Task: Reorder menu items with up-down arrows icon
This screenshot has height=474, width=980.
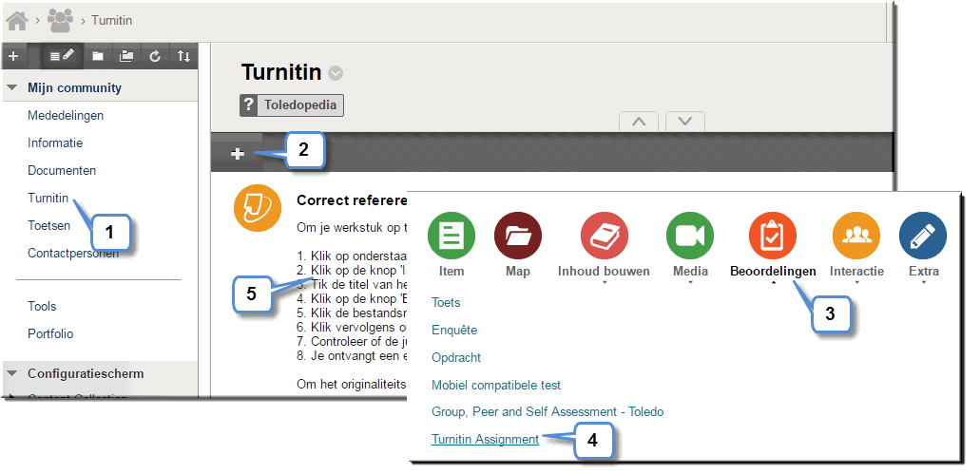Action: [183, 56]
